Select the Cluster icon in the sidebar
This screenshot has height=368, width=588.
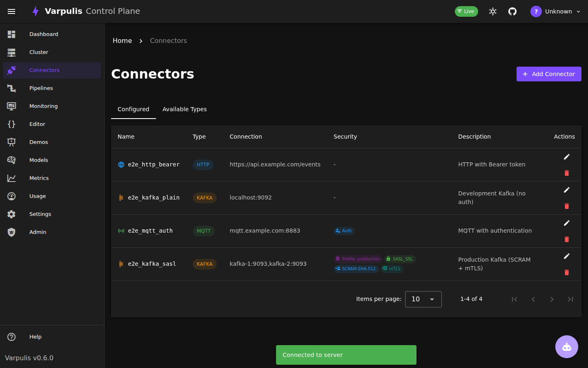11,52
